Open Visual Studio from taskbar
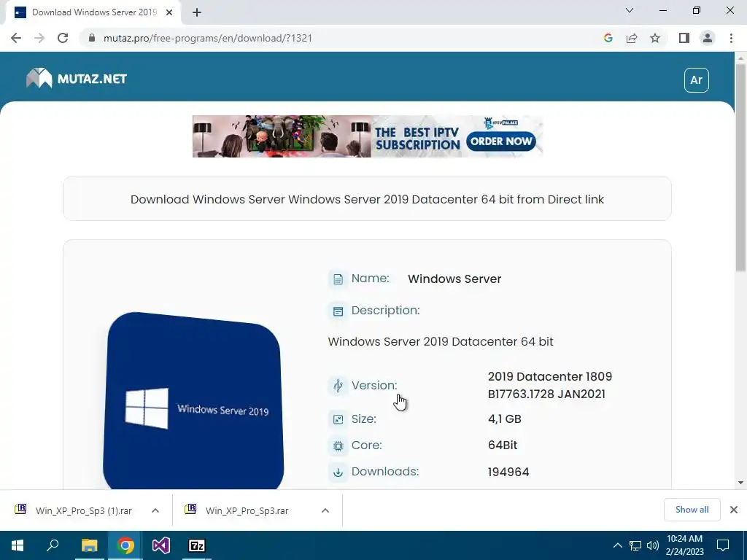Screen dimensions: 747x560 (161, 545)
